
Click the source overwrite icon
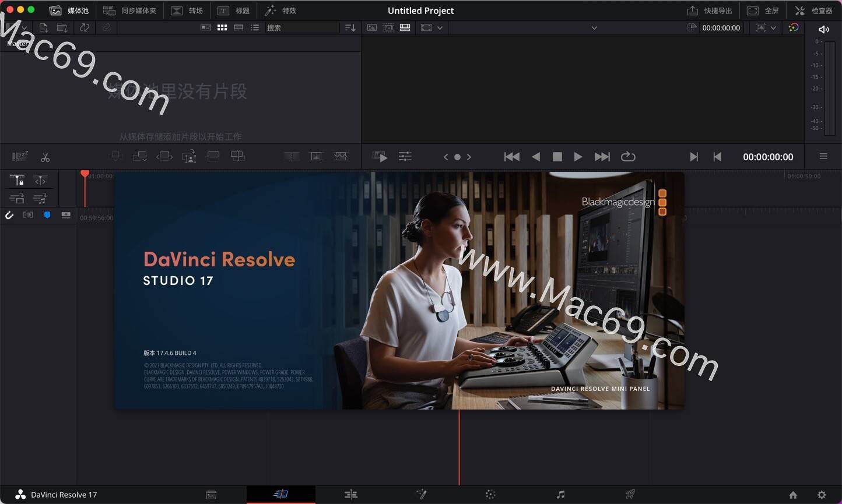tap(237, 156)
